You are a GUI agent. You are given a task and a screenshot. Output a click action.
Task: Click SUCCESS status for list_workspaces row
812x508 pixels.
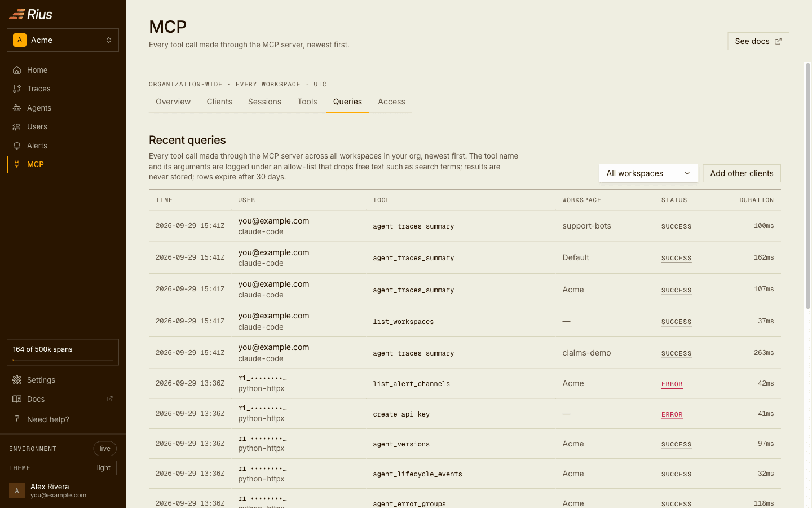click(676, 322)
